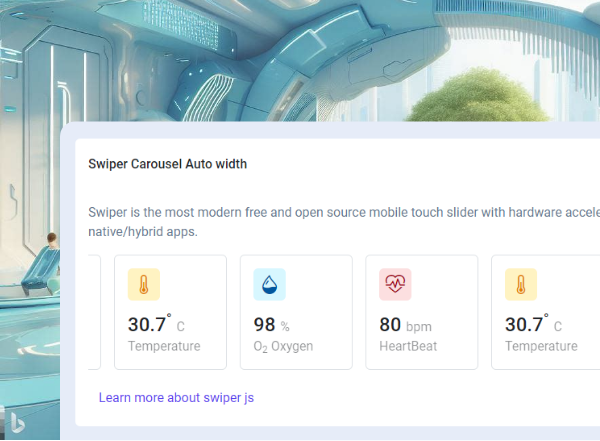Click the partially hidden card at left edge
The width and height of the screenshot is (600, 441).
click(x=94, y=312)
